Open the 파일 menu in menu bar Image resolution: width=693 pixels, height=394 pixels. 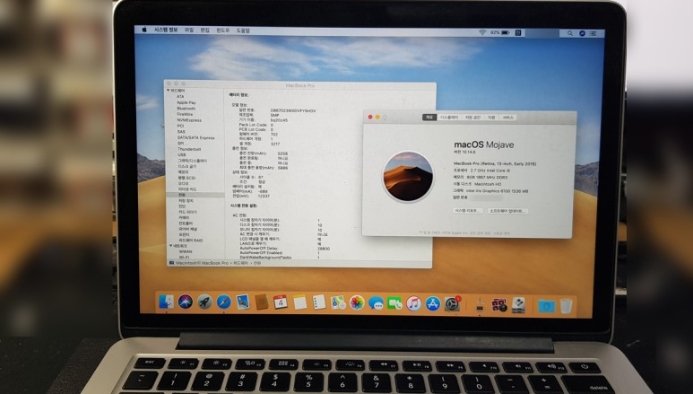189,30
